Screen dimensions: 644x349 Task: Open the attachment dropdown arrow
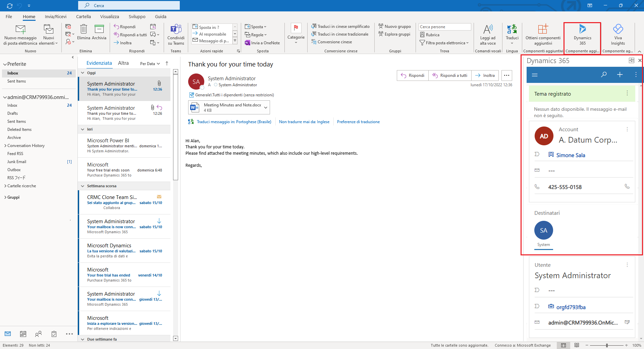click(266, 107)
